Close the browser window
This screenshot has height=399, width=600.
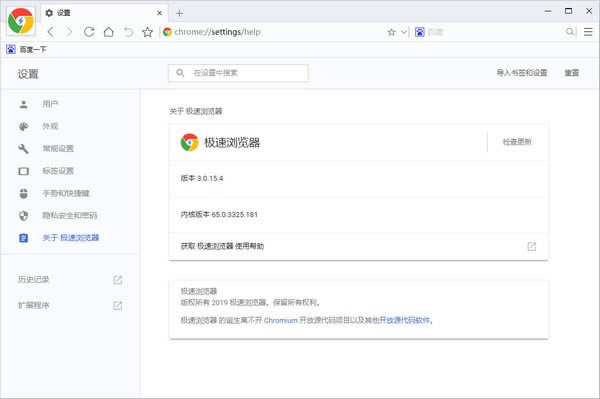point(589,11)
